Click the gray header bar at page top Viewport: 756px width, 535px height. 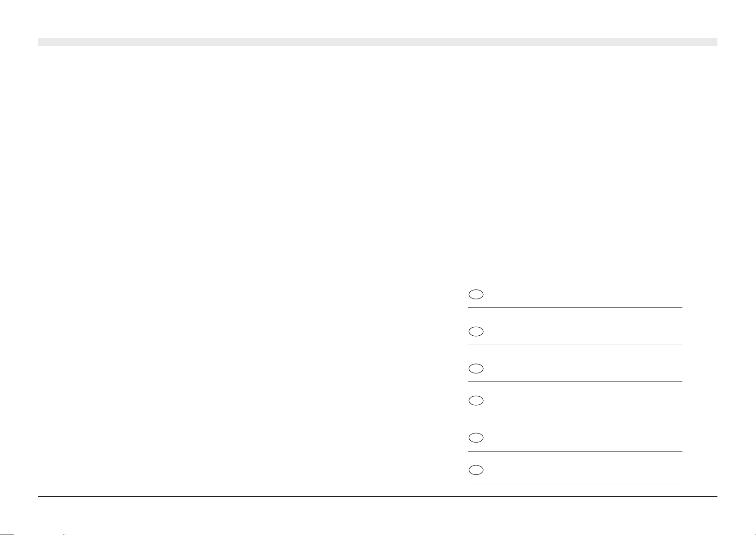(x=378, y=42)
